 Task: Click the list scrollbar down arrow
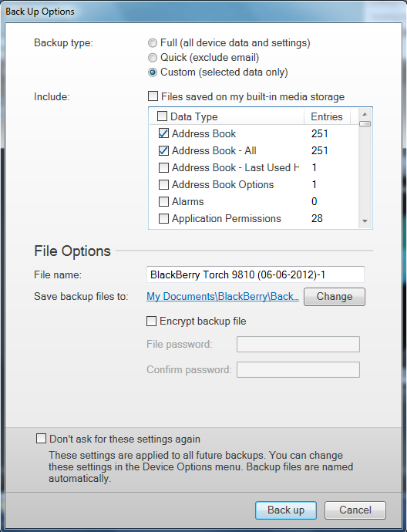coord(365,221)
